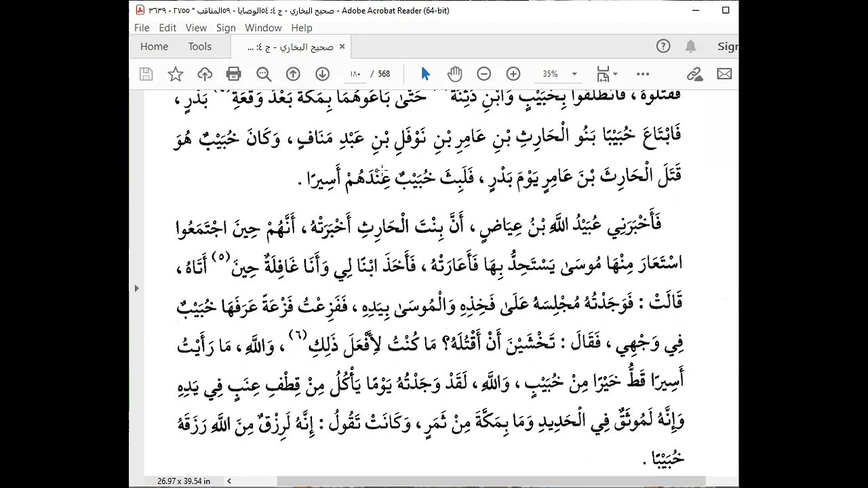Click the Save file icon
Viewport: 868px width, 488px height.
(146, 74)
